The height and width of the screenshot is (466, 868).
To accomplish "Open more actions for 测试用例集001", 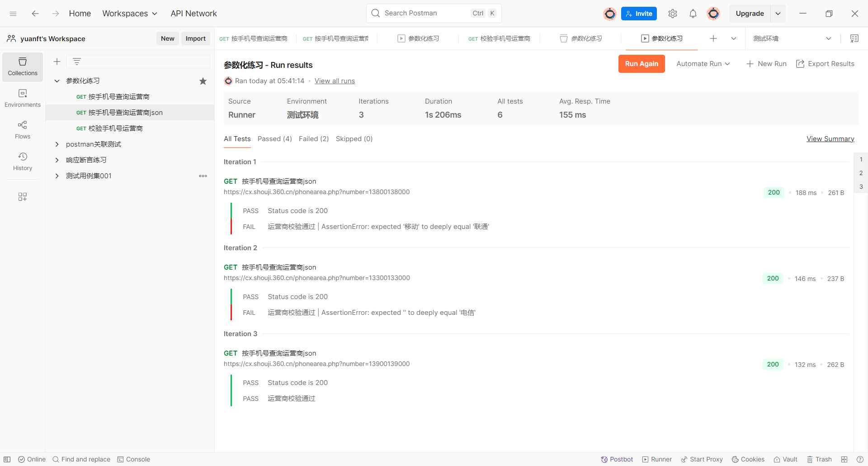I will [203, 176].
